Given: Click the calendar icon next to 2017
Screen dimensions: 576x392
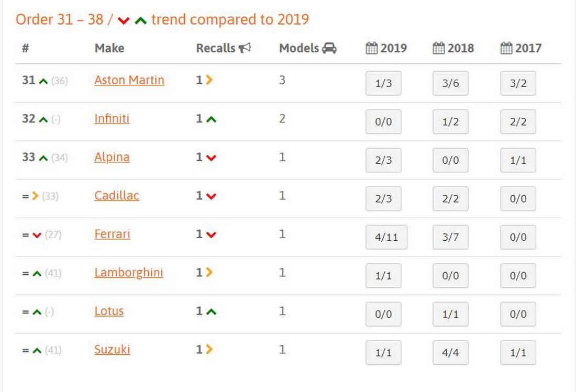Looking at the screenshot, I should coord(506,49).
